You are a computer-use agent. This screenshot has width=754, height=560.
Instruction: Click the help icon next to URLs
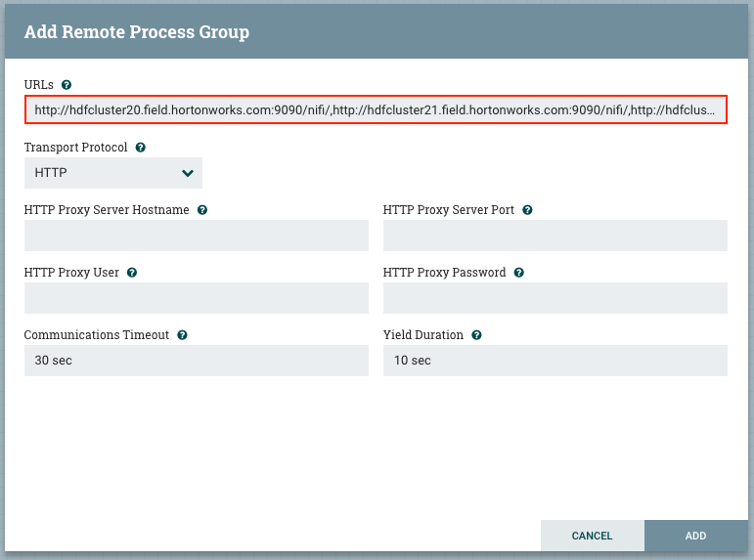click(x=67, y=85)
